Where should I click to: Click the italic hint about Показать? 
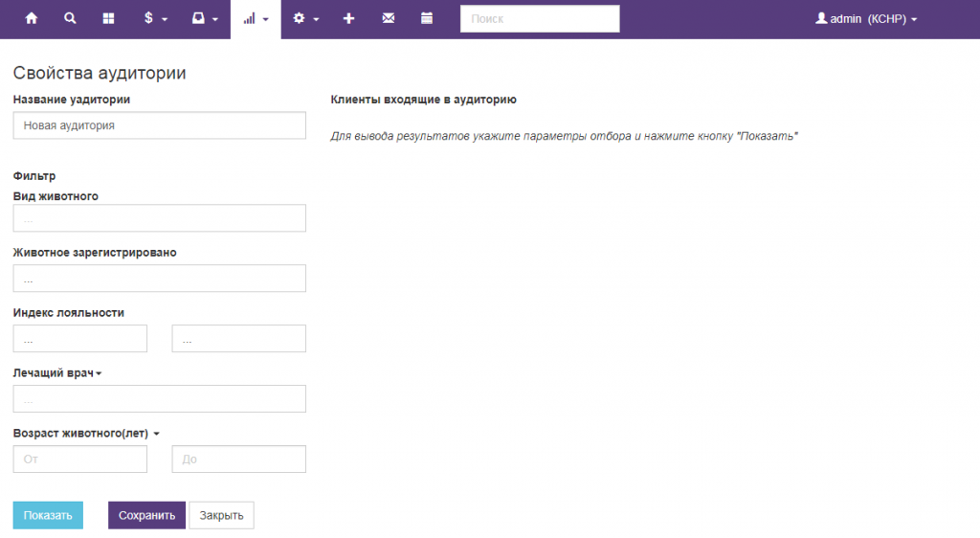(564, 136)
